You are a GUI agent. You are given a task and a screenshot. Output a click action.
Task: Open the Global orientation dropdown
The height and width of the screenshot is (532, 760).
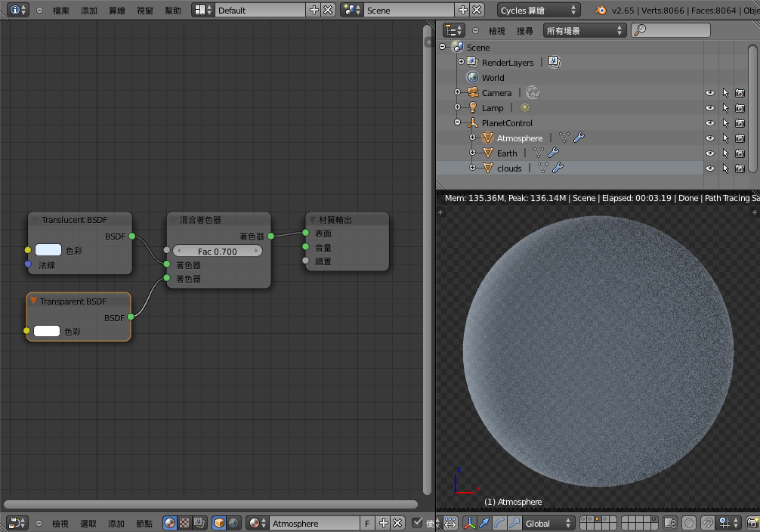point(548,523)
